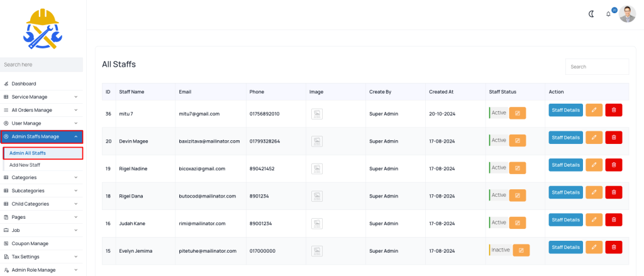Open Coupon Manage
This screenshot has width=644, height=276.
coord(42,243)
